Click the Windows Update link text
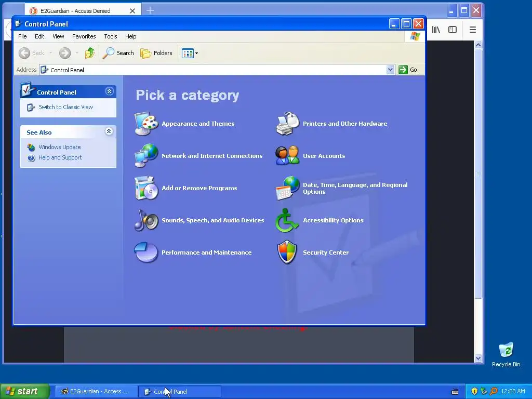532x399 pixels. coord(60,147)
